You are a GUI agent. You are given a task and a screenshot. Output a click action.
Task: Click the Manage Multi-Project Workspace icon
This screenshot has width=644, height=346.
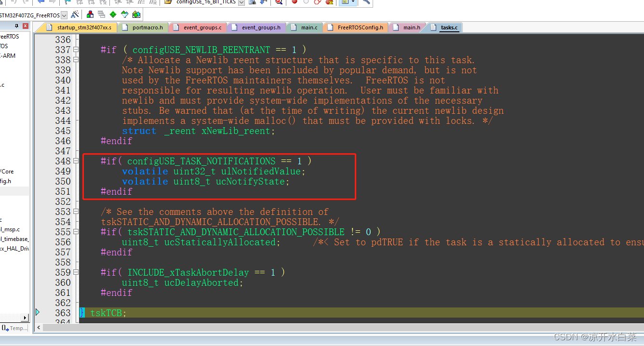click(x=101, y=14)
